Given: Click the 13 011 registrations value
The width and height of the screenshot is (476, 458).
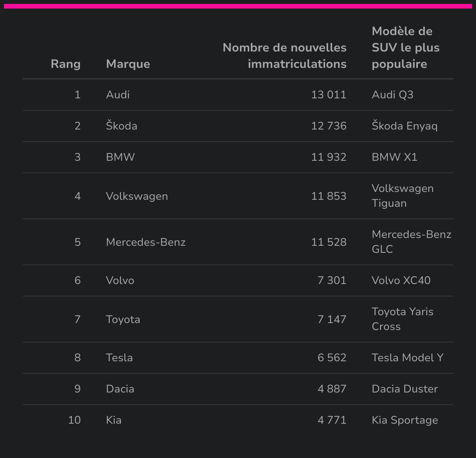Looking at the screenshot, I should click(329, 95).
